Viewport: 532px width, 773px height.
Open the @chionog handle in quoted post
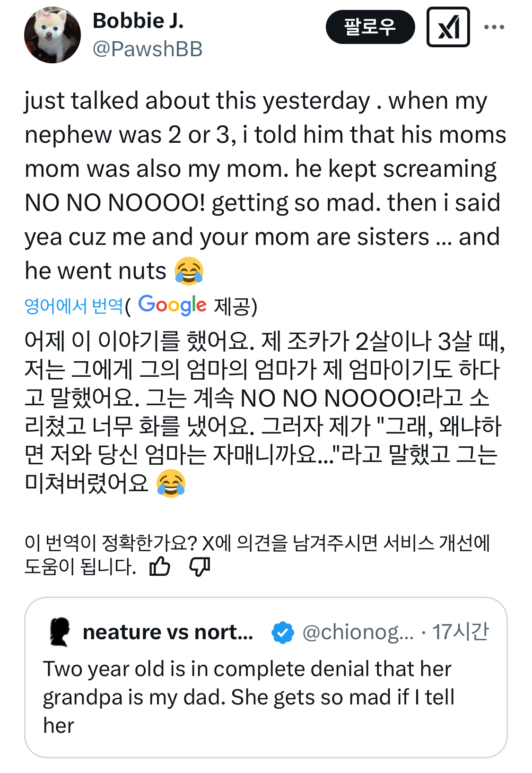358,632
